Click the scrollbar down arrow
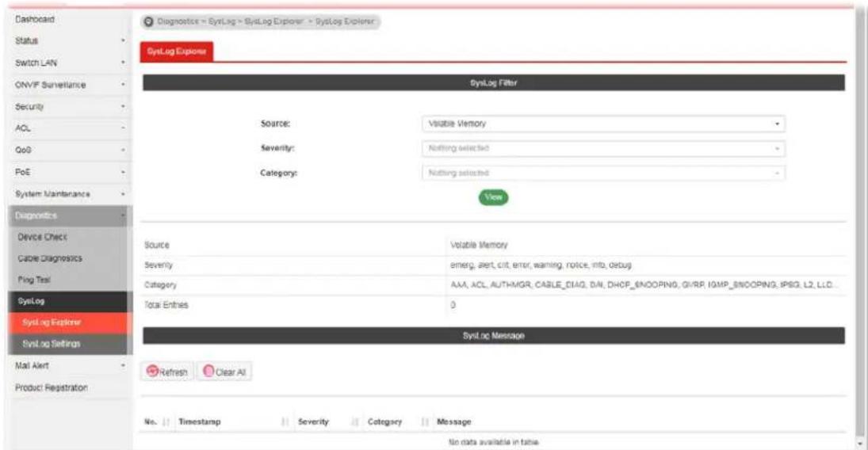The image size is (868, 450). [860, 444]
